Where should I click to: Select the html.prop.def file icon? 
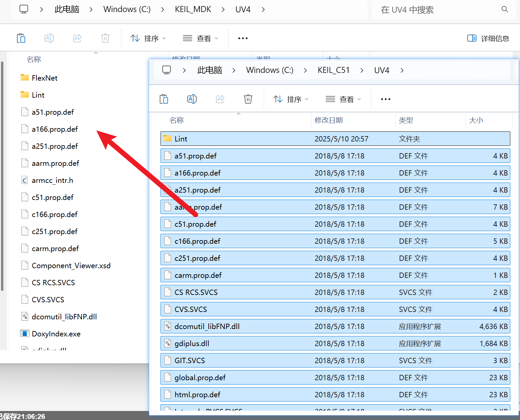coord(168,394)
